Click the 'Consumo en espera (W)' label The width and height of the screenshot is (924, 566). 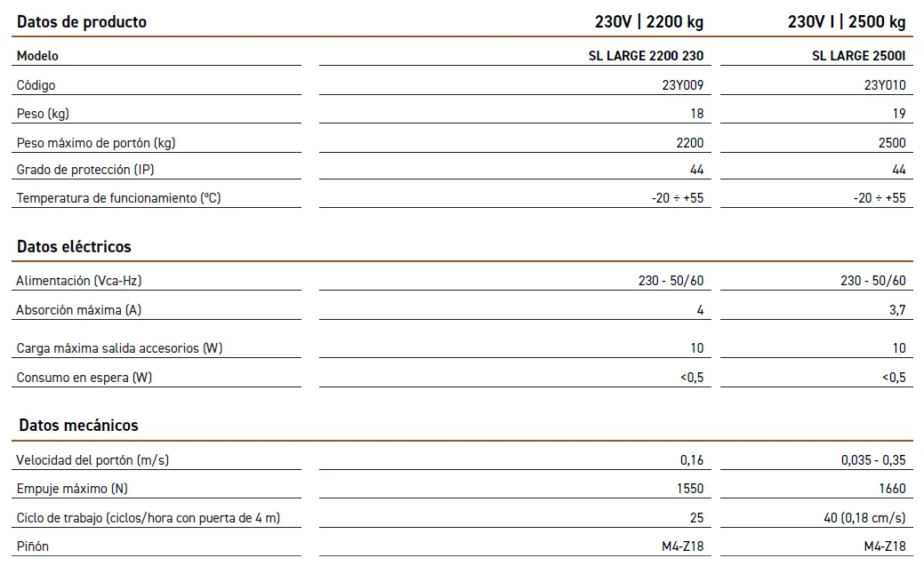pyautogui.click(x=84, y=378)
